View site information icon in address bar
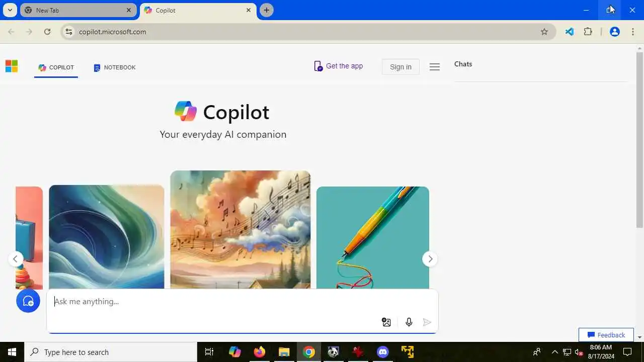 point(69,32)
